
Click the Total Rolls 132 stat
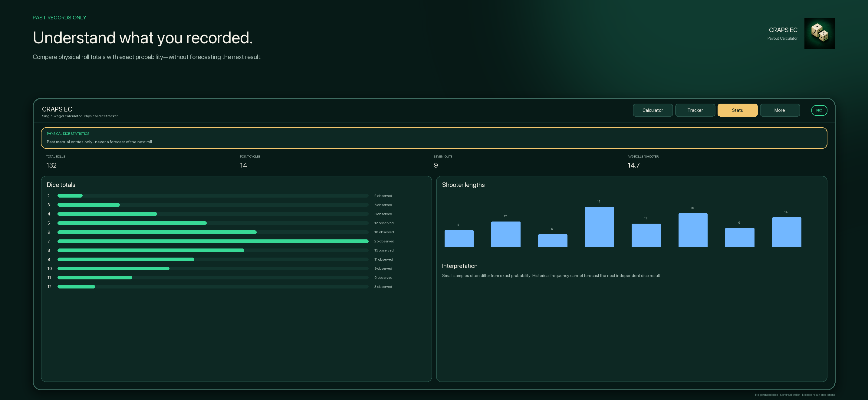point(56,162)
